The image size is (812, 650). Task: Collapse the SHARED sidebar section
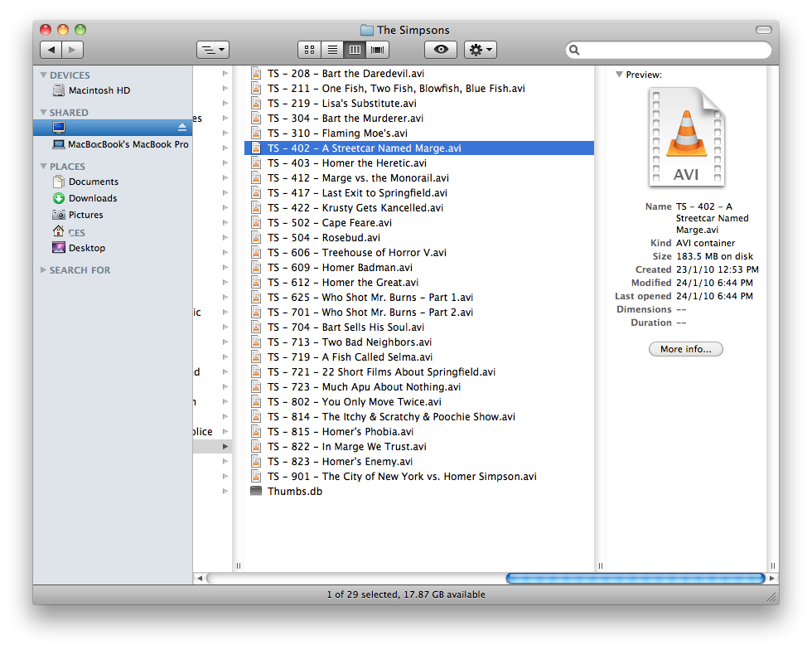pos(43,113)
